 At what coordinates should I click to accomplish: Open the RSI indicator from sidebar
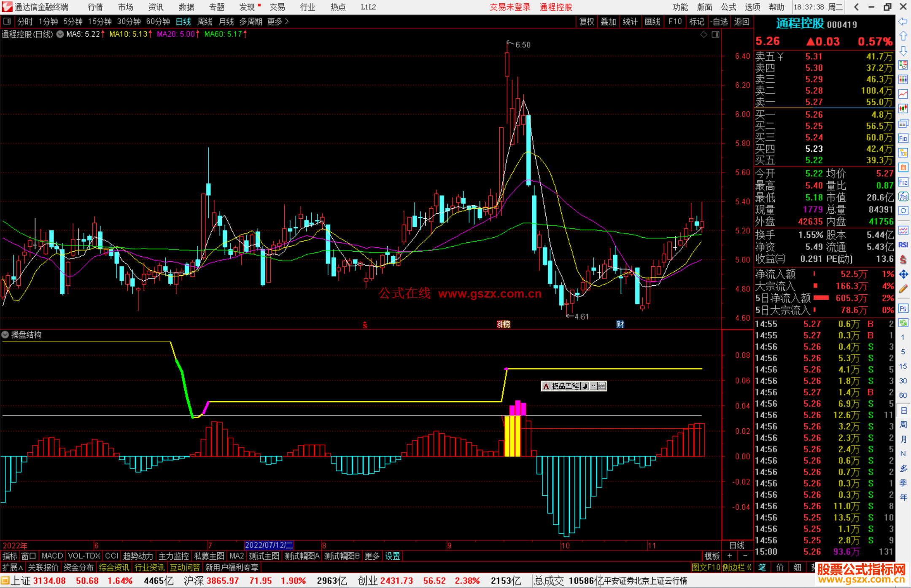pos(903,245)
